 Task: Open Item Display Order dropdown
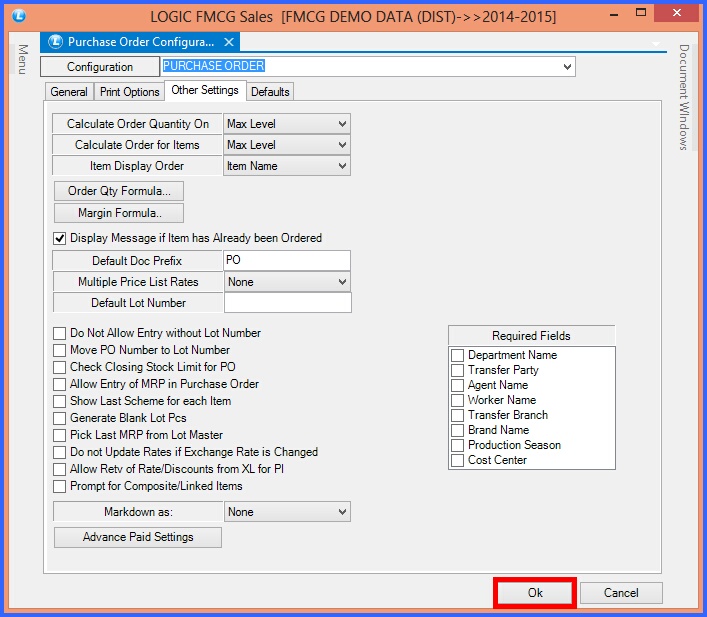tap(342, 166)
